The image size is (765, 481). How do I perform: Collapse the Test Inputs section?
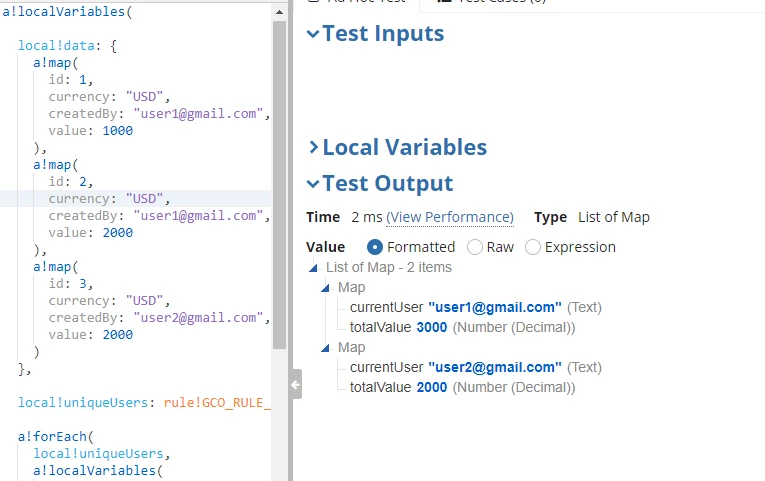[x=313, y=34]
